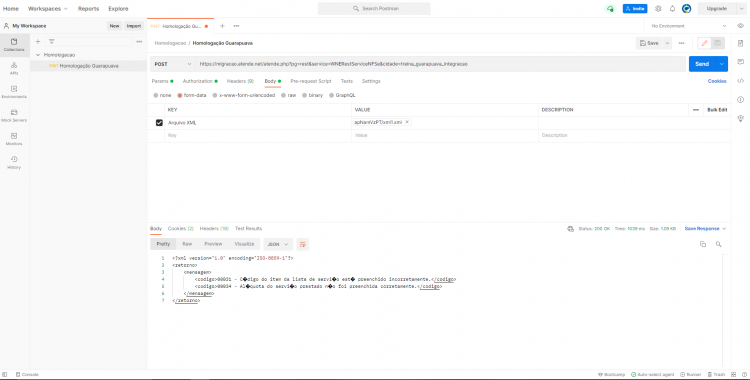Switch to the Authorization tab

[x=200, y=81]
